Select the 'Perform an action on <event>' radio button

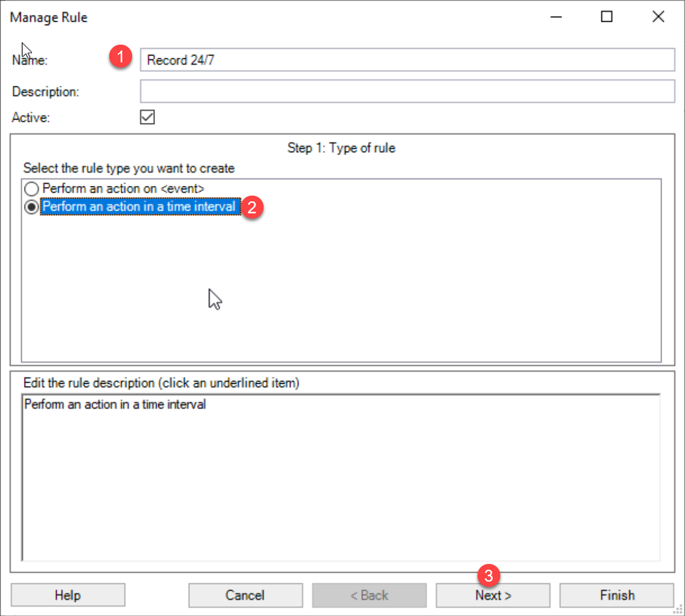point(31,189)
